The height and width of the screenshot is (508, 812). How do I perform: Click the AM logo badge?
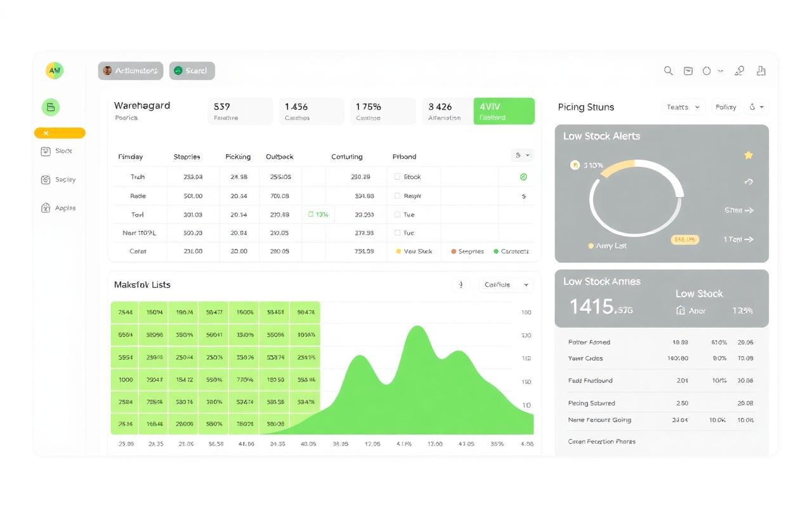55,71
